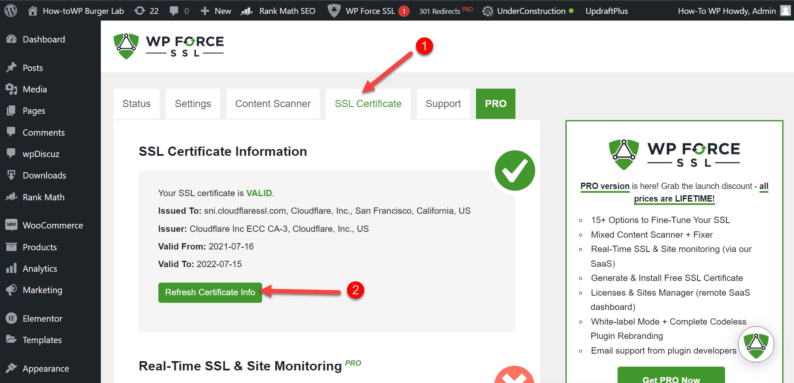Click the Dashboard gauge icon in sidebar

coord(11,40)
